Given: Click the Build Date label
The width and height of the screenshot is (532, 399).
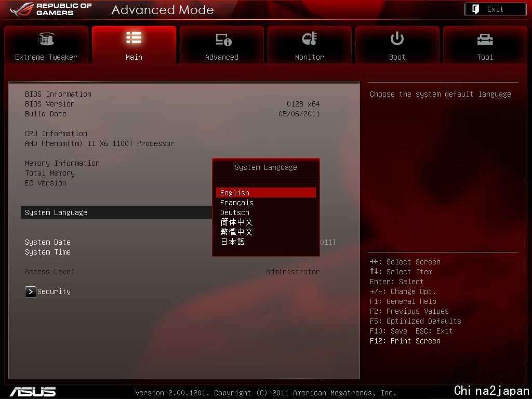Looking at the screenshot, I should (x=46, y=114).
